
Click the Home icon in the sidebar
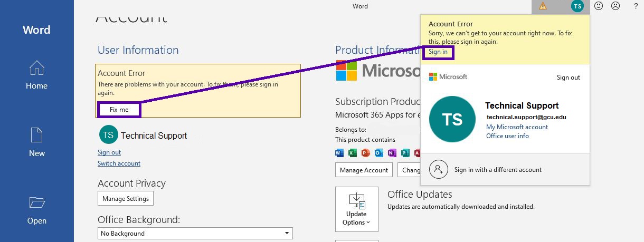pyautogui.click(x=36, y=69)
